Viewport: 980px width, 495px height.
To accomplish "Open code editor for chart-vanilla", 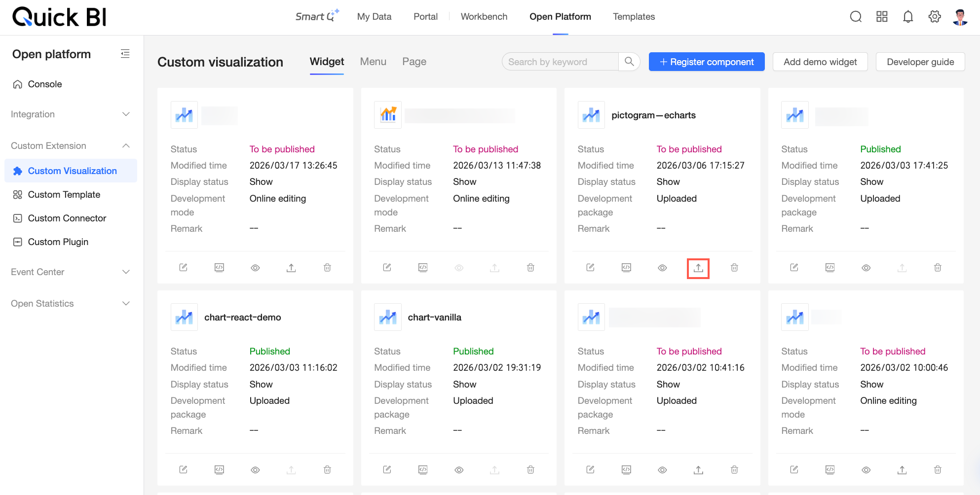I will [x=423, y=470].
